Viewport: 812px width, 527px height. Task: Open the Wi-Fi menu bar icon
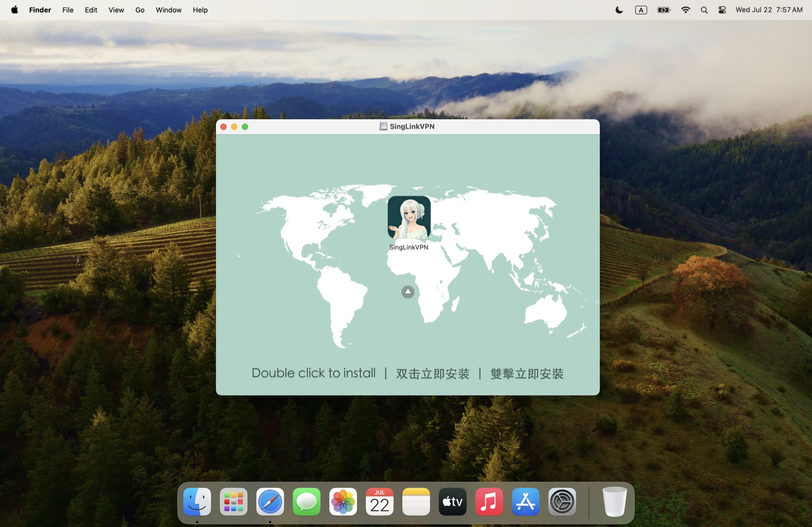point(686,10)
